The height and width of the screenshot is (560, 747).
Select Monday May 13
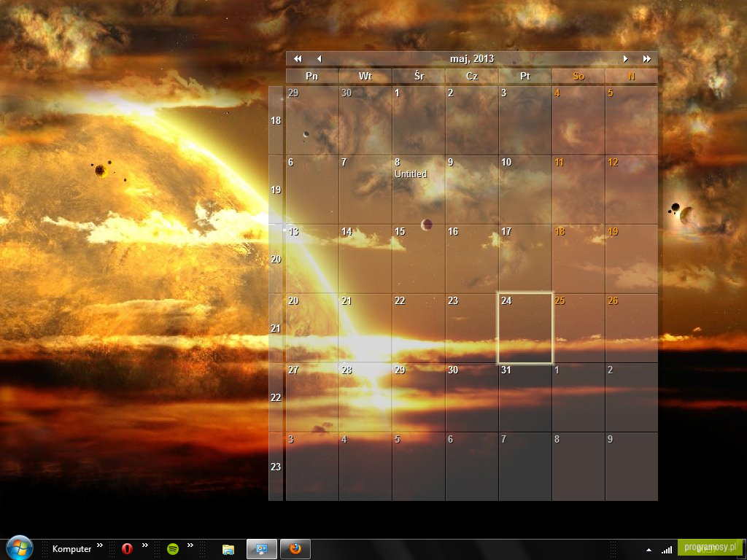click(312, 259)
